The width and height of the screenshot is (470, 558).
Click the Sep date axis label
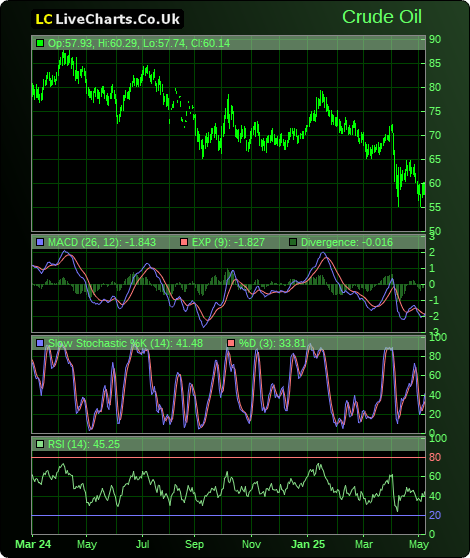pyautogui.click(x=194, y=544)
